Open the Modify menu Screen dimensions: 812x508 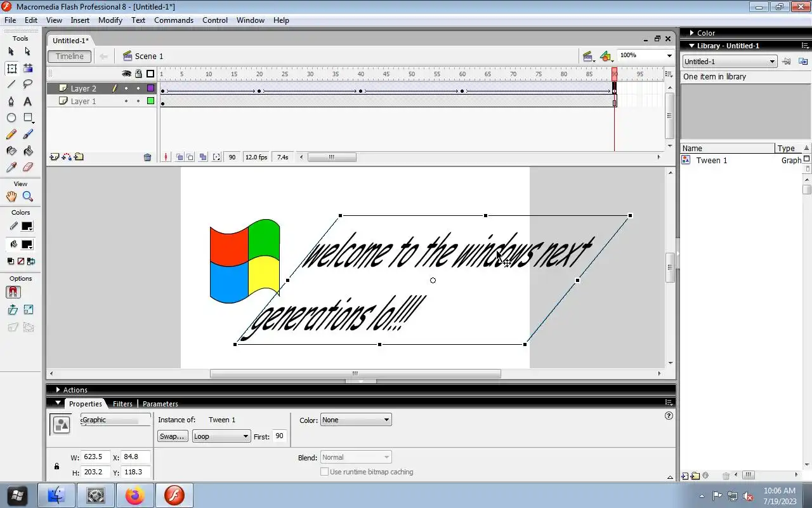tap(110, 20)
